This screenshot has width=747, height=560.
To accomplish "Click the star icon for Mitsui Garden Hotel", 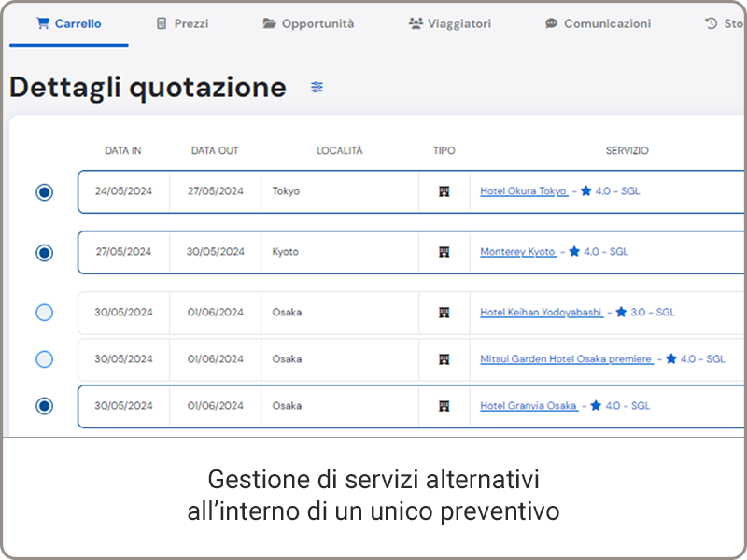I will (x=671, y=358).
